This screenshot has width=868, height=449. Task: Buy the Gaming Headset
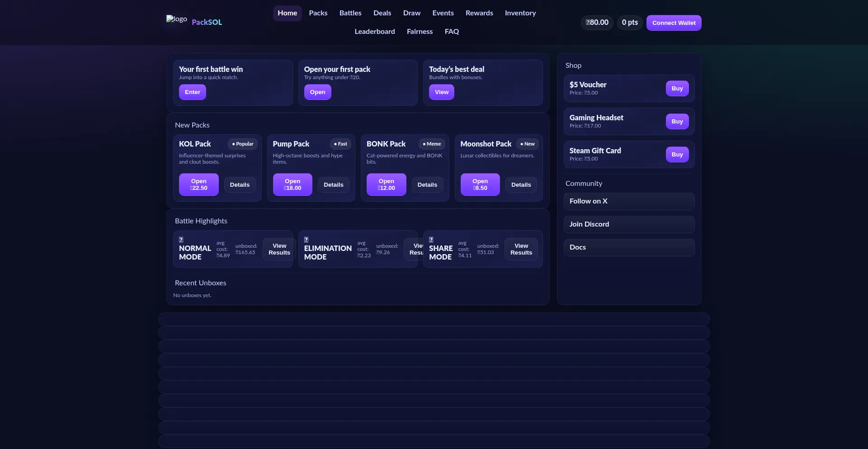coord(677,122)
